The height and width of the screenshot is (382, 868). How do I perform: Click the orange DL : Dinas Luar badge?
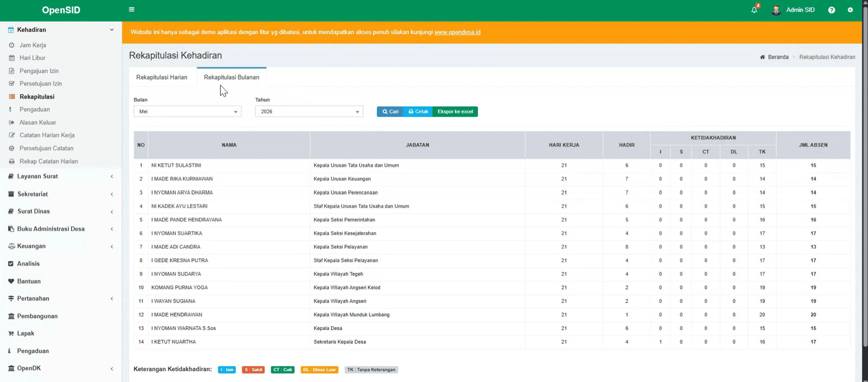tap(319, 370)
